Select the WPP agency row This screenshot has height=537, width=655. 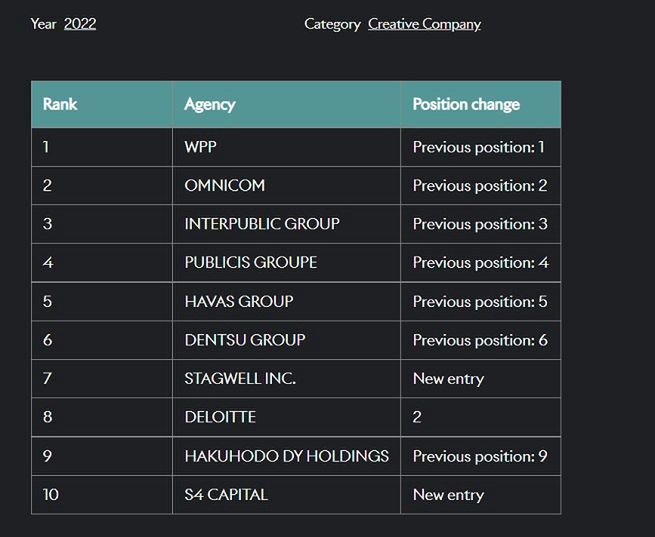[x=201, y=147]
